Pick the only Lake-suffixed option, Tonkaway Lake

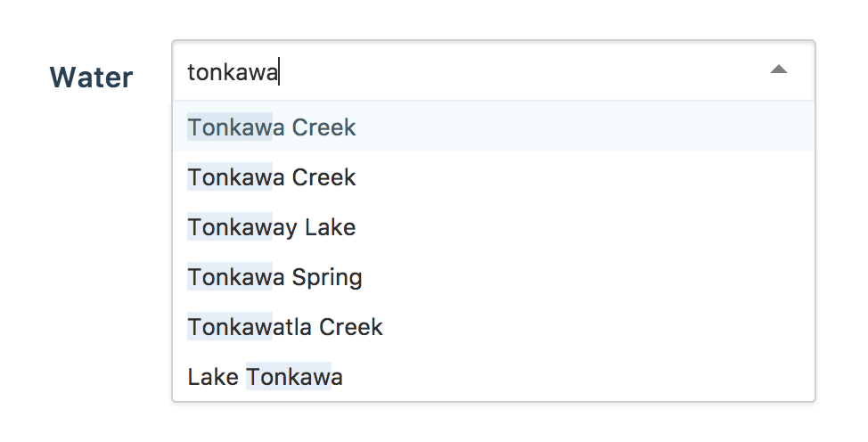pos(272,227)
